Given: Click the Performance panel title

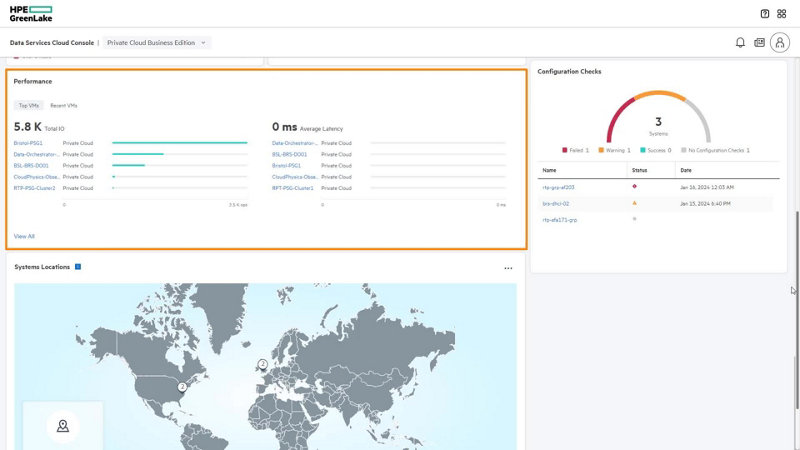Looking at the screenshot, I should point(33,81).
